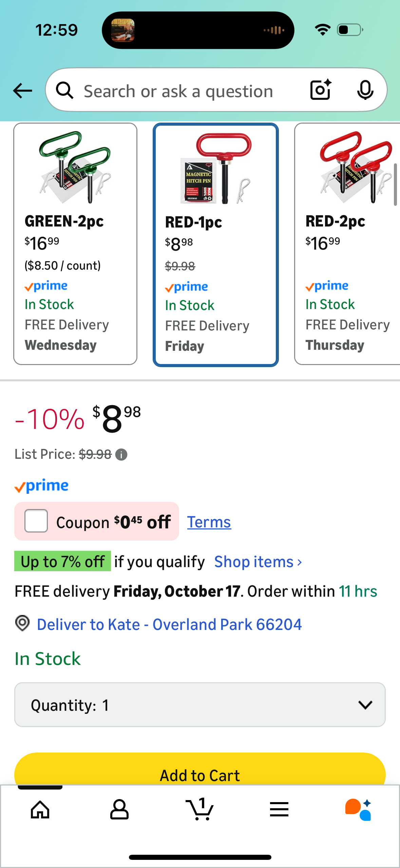Tap the now-playing album art in Dynamic Island

123,30
